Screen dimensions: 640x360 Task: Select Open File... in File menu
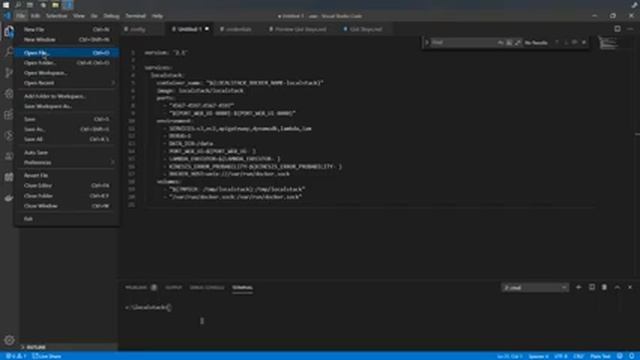point(67,53)
